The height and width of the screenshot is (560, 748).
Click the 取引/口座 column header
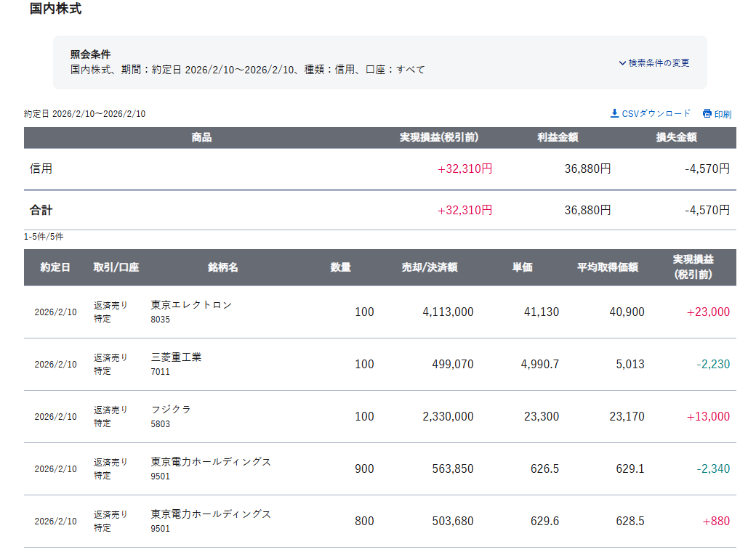coord(116,267)
